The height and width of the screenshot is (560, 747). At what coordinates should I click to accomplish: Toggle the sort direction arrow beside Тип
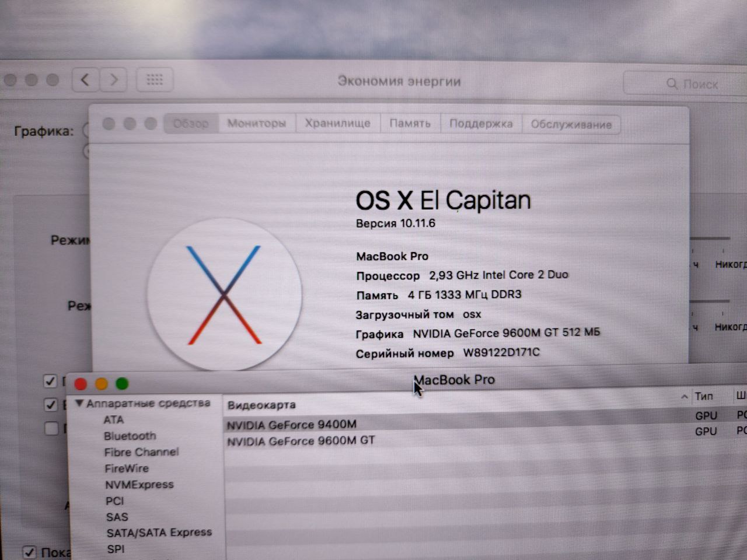[685, 397]
